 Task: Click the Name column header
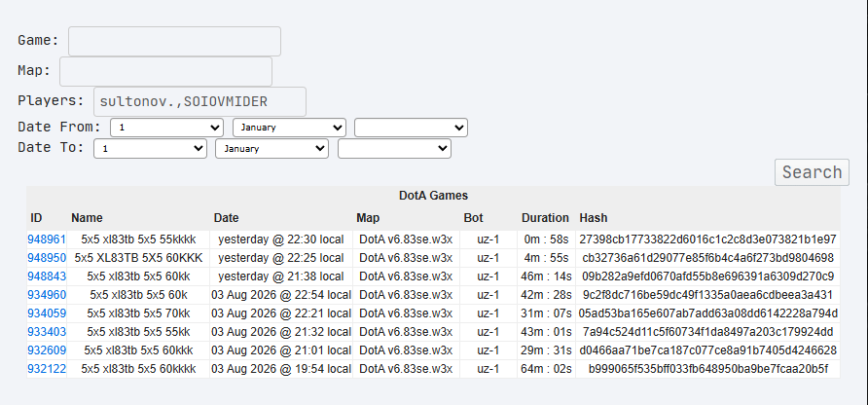coord(87,218)
